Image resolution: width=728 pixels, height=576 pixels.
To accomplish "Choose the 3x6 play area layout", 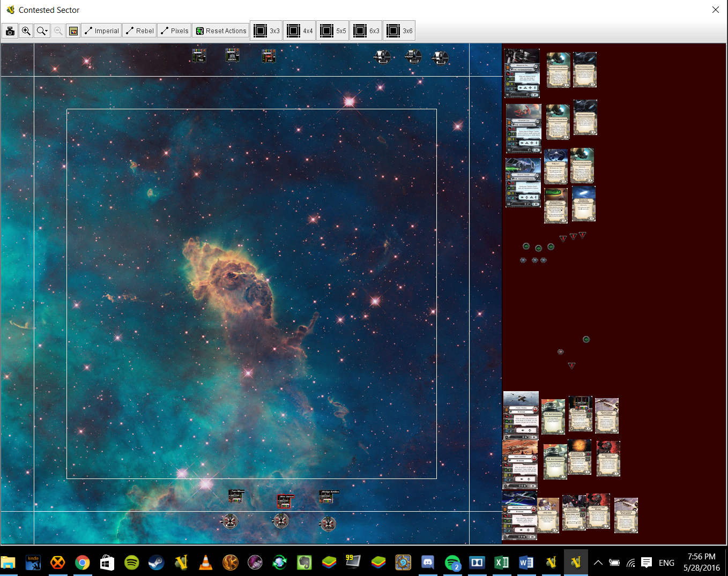I will point(399,31).
